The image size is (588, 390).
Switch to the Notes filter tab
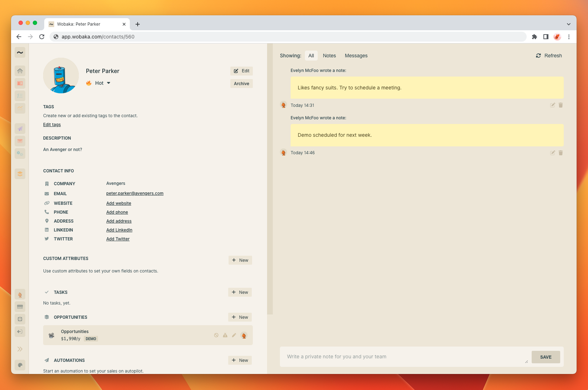pos(329,56)
